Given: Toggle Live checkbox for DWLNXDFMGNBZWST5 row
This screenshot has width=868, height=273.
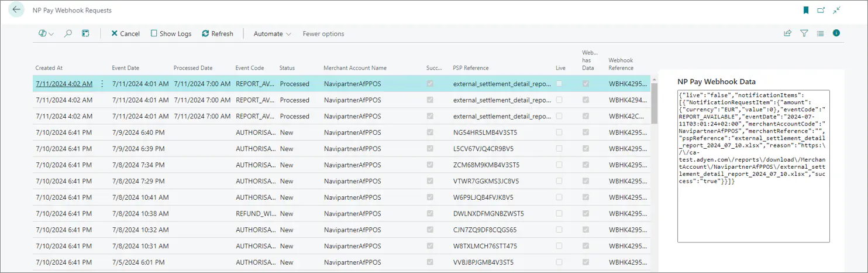Looking at the screenshot, I should 559,213.
